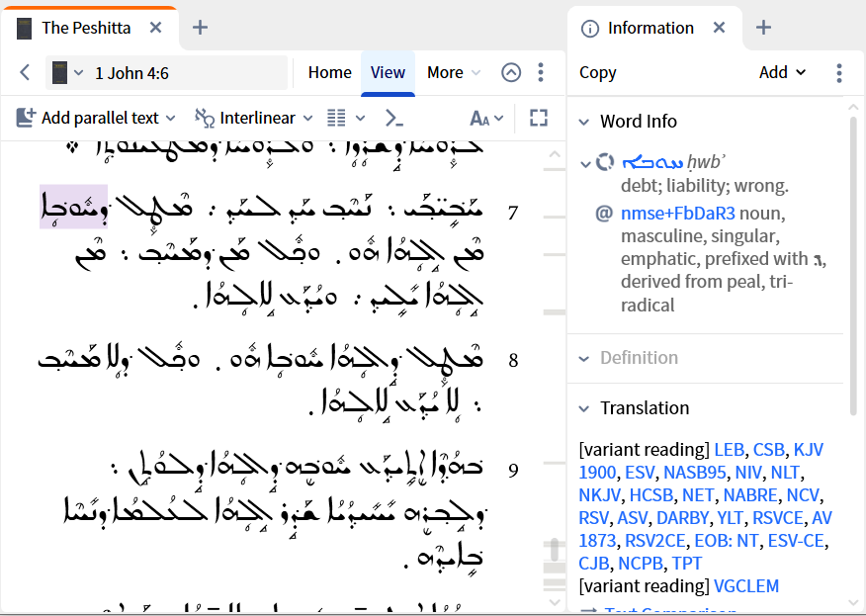Image resolution: width=866 pixels, height=616 pixels.
Task: Open the TPT translation link
Action: coord(686,563)
